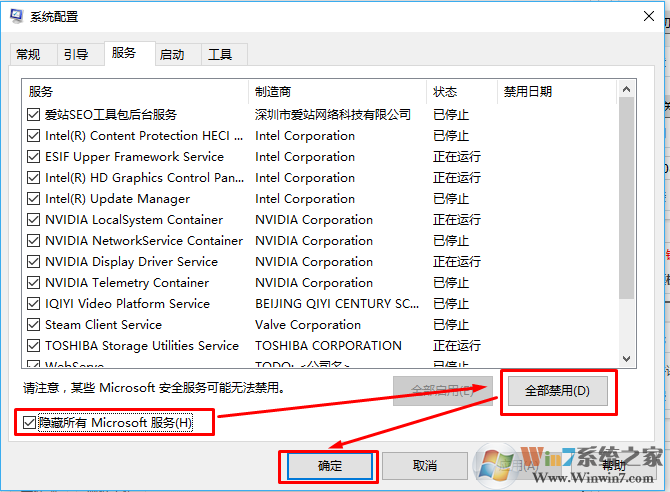Click the 全部禁用(D) button
This screenshot has height=492, width=670.
coord(557,391)
